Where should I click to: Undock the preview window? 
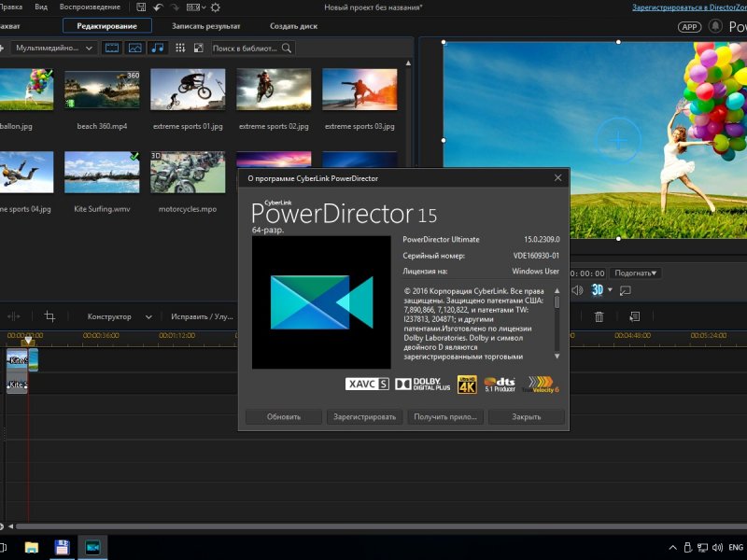tap(625, 290)
